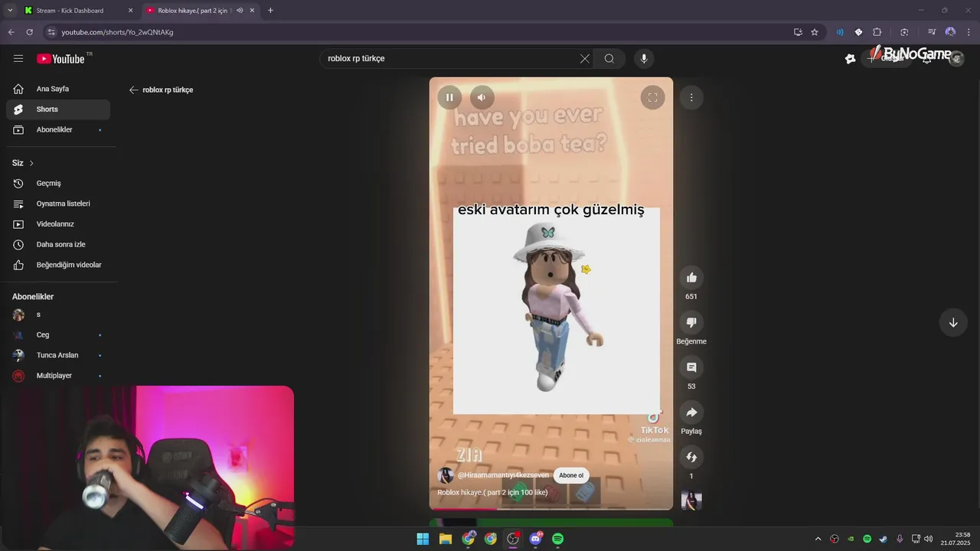This screenshot has height=551, width=980.
Task: Share the Short via Paylaş
Action: point(691,412)
